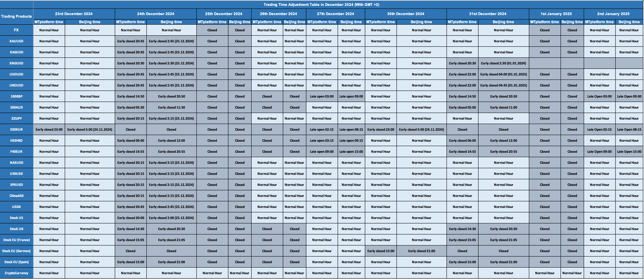Select 'Early closed 11:30' in the 200AUD row
The image size is (644, 279).
pos(172,107)
